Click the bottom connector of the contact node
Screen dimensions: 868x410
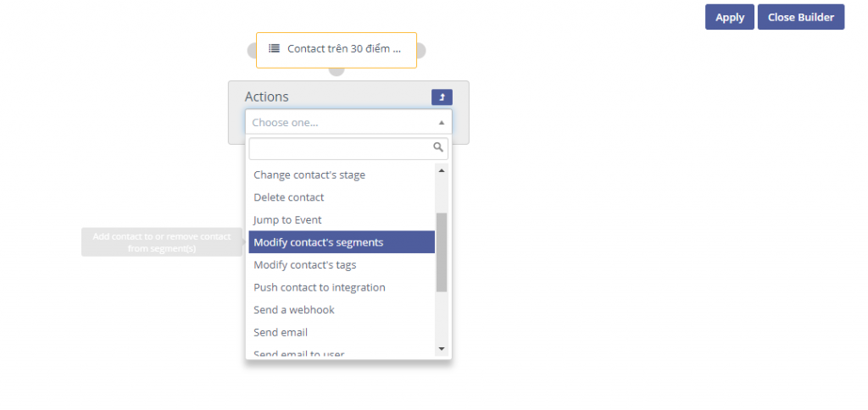click(337, 71)
